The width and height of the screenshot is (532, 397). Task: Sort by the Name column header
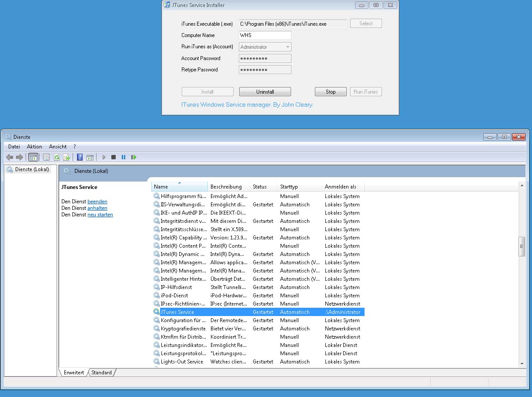[180, 186]
